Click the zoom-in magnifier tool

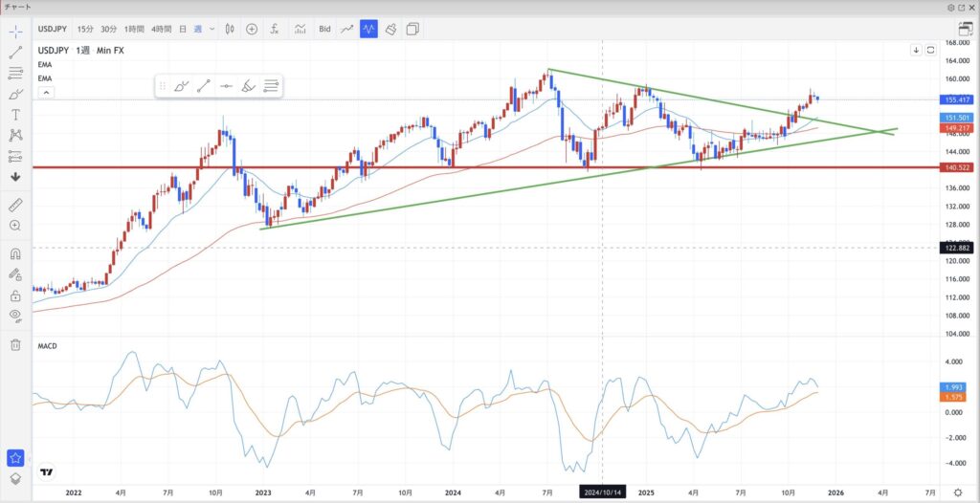click(15, 226)
